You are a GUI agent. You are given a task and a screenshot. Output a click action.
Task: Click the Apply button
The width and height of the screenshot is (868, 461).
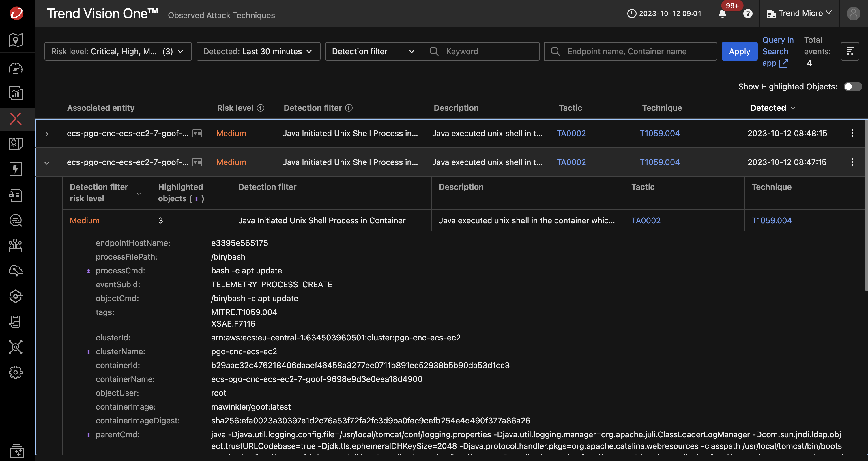(x=739, y=51)
